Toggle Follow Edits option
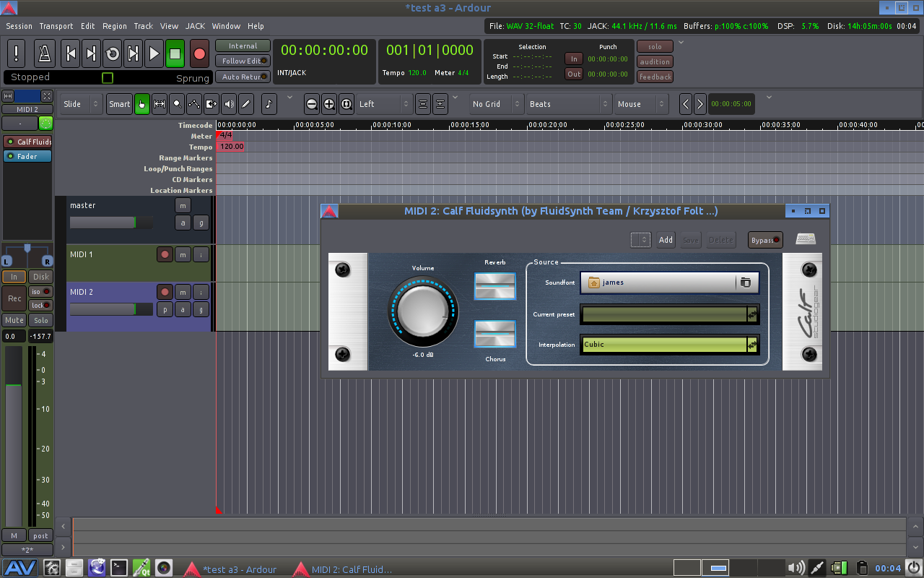Screen dimensions: 924x578 pyautogui.click(x=243, y=61)
